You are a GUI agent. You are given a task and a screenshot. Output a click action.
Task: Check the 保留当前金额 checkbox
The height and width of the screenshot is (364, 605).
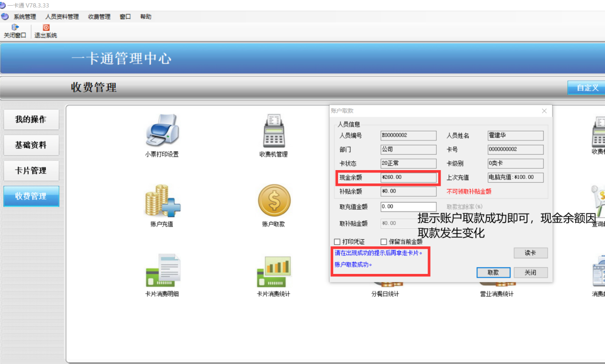(384, 242)
